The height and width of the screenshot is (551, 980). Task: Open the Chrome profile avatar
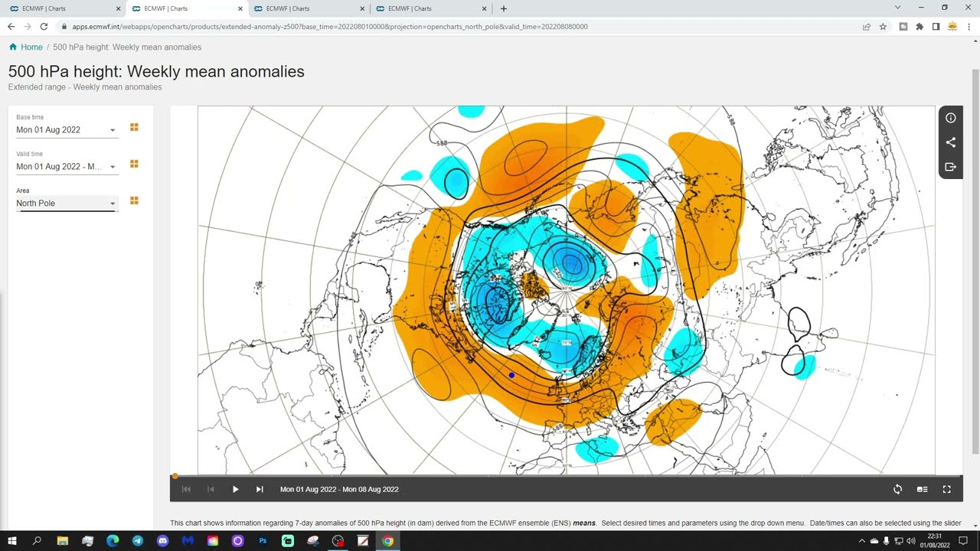pos(952,26)
